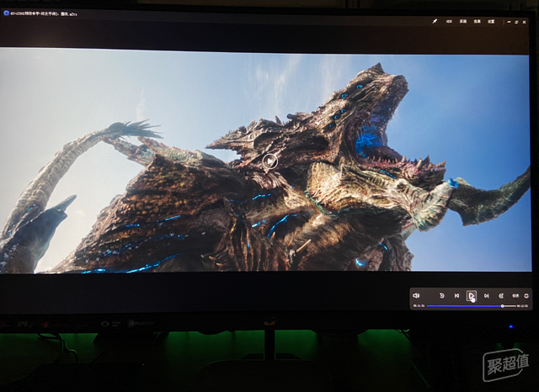Open the settings menu in title bar
Viewport: 539px width, 392px height.
[491, 21]
